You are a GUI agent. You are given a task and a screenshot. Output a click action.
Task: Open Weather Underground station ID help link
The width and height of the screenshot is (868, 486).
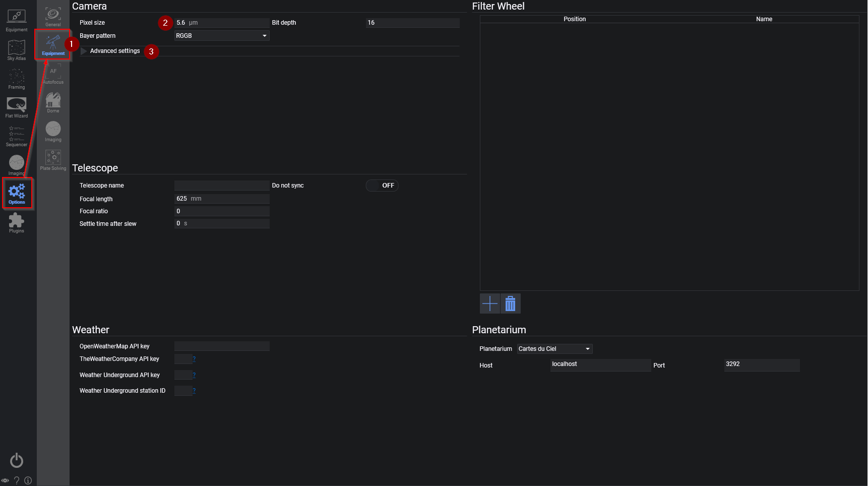194,391
